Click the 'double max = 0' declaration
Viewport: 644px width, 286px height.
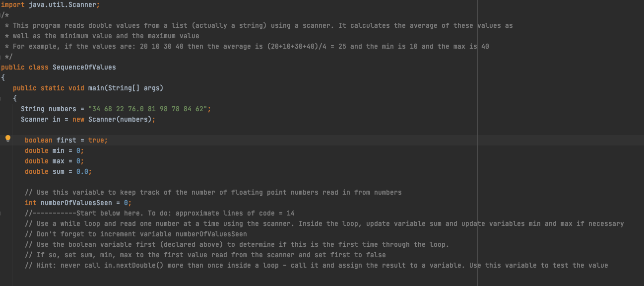click(55, 161)
